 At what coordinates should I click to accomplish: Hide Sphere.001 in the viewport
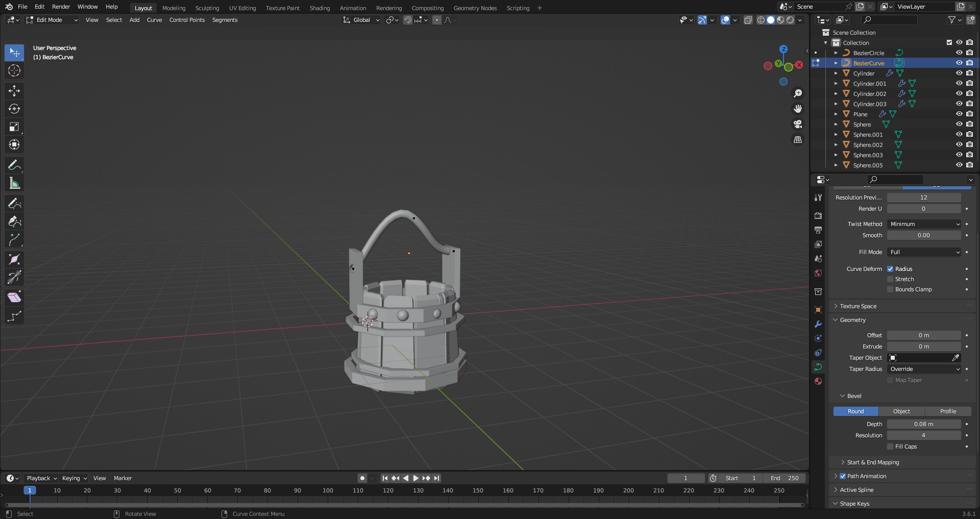(960, 134)
